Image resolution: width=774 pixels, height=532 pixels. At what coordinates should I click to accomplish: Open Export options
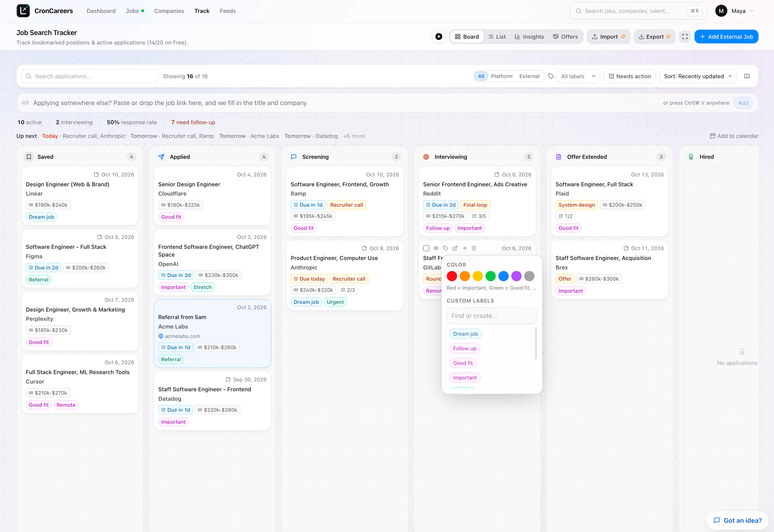655,37
